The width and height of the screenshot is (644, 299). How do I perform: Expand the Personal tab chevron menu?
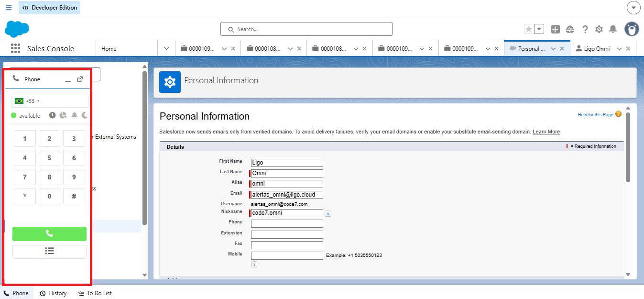(x=553, y=49)
